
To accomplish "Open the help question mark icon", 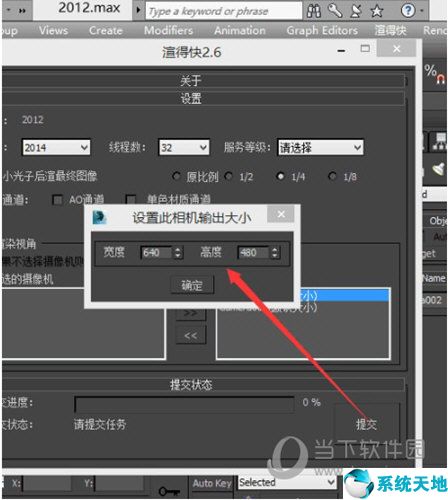I will point(408,11).
